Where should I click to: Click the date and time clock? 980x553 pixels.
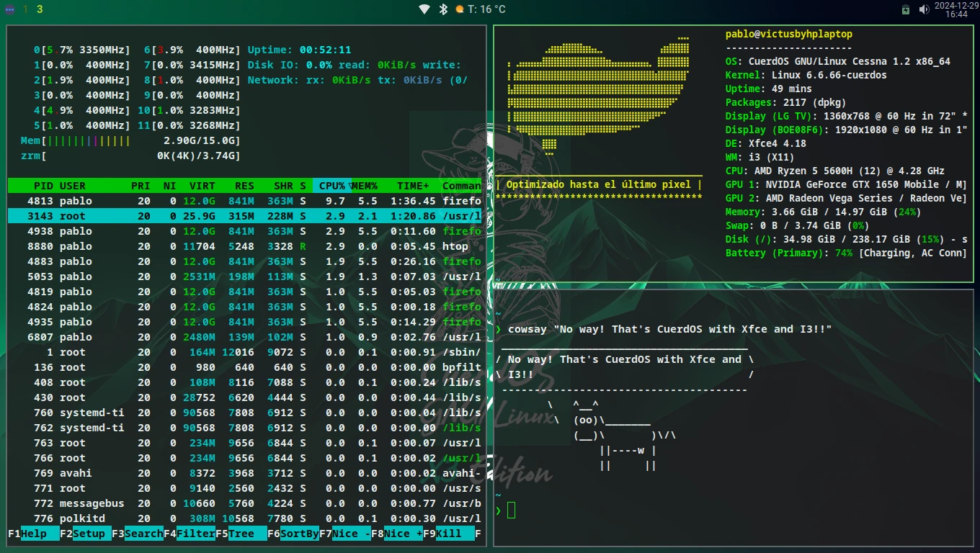[x=956, y=9]
